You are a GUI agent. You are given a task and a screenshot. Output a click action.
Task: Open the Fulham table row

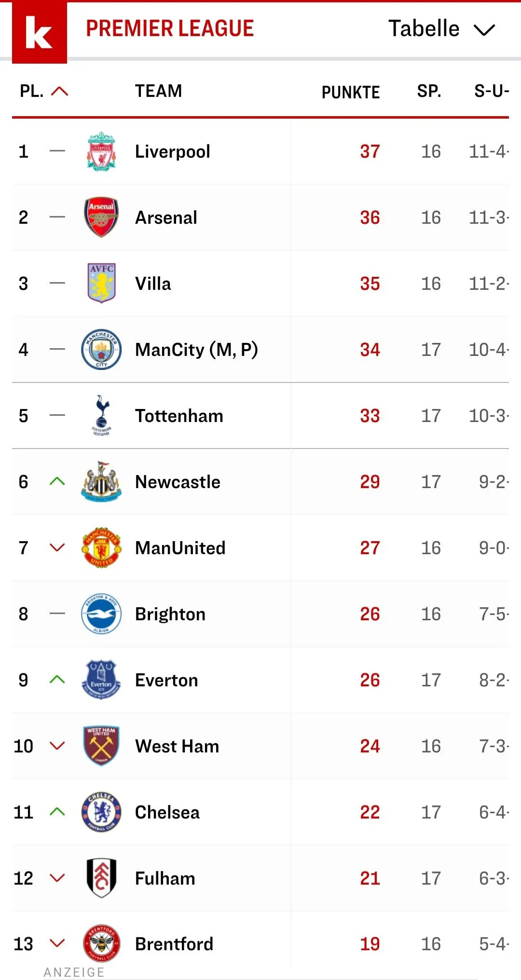point(260,878)
